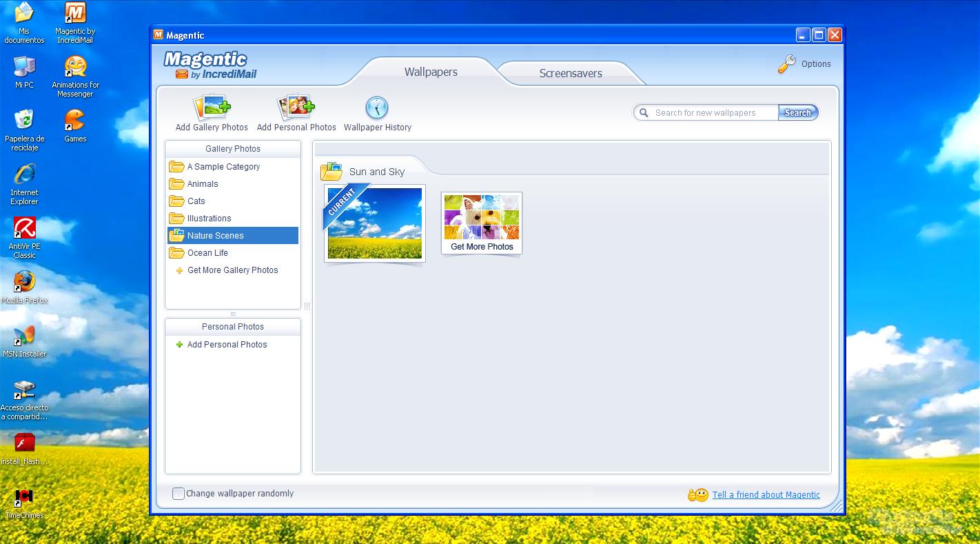Open Acceso directo a compartid… desktop shortcut
This screenshot has height=544, width=980.
point(24,400)
